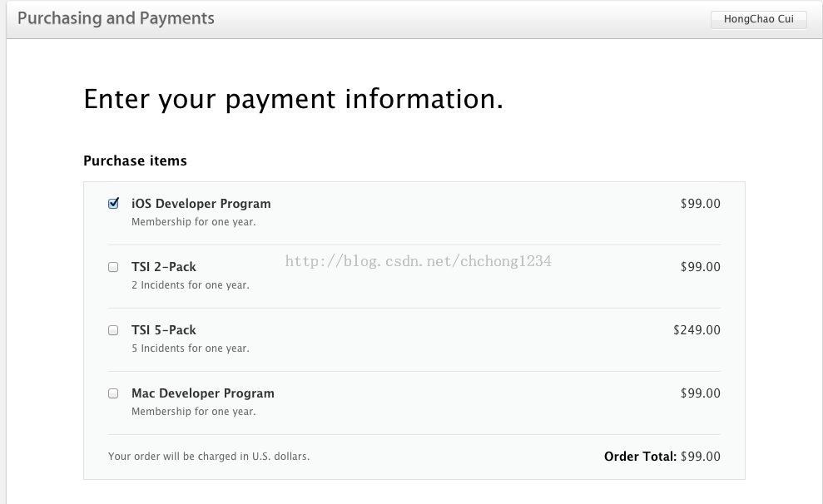Click the 'Enter your payment information' heading
This screenshot has width=823, height=504.
(293, 99)
